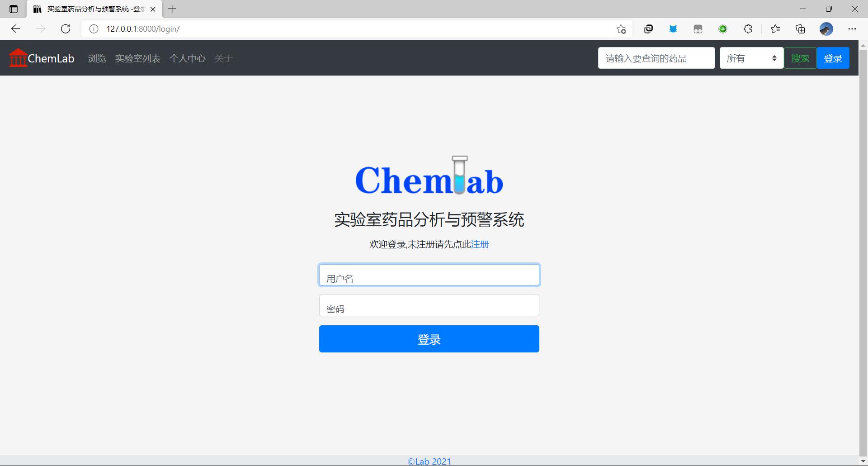Click the ChemLab red building logo icon
The width and height of the screenshot is (868, 466).
click(18, 58)
